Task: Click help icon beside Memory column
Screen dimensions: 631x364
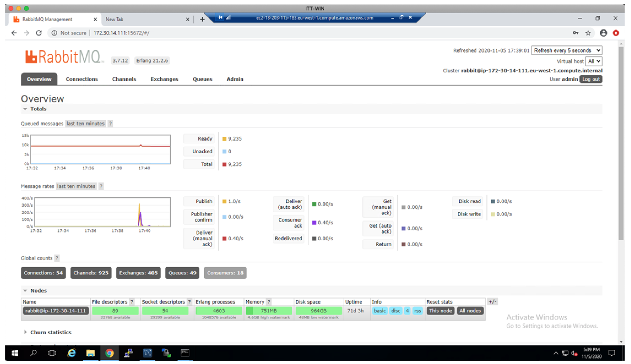Action: coord(269,302)
